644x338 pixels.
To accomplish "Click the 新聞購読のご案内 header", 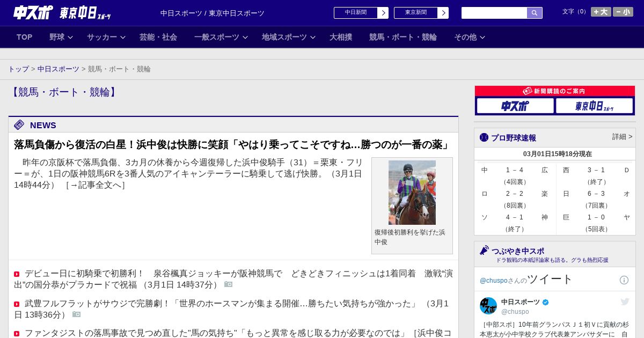I will [x=555, y=91].
